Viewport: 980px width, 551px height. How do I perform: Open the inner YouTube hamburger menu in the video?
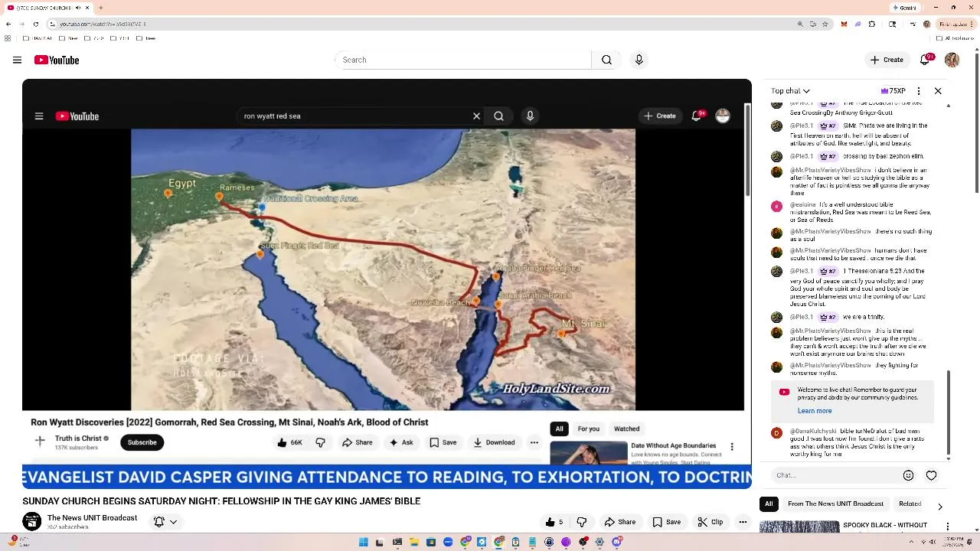tap(39, 116)
